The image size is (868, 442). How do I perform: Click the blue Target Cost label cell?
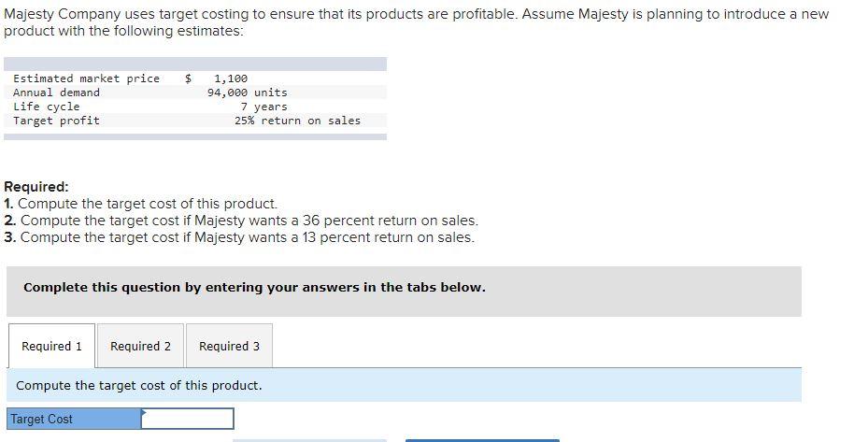coord(74,420)
